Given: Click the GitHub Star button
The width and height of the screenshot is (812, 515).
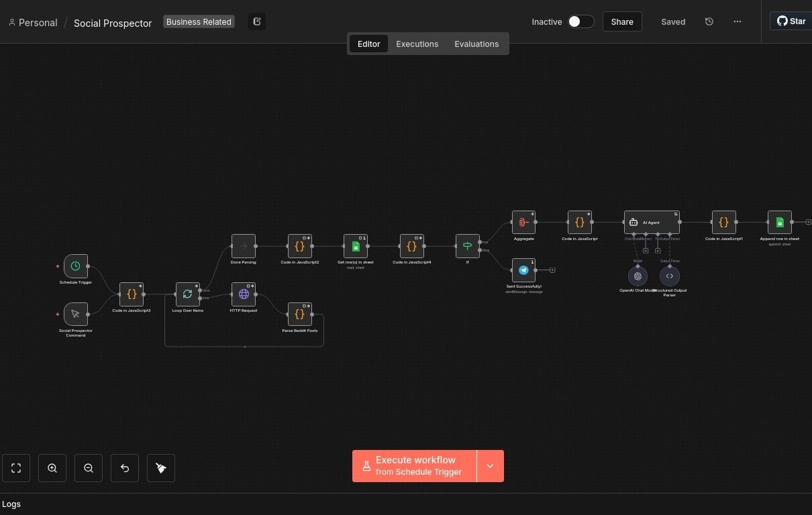Looking at the screenshot, I should click(791, 21).
